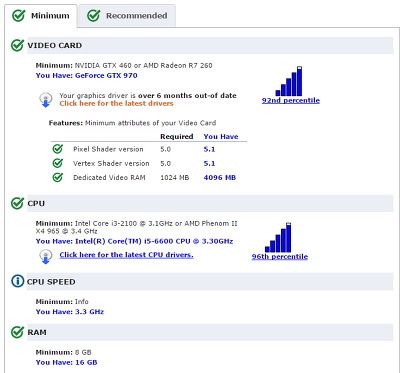This screenshot has height=373, width=400.
Task: Click the CPU drivers download icon
Action: pyautogui.click(x=46, y=256)
